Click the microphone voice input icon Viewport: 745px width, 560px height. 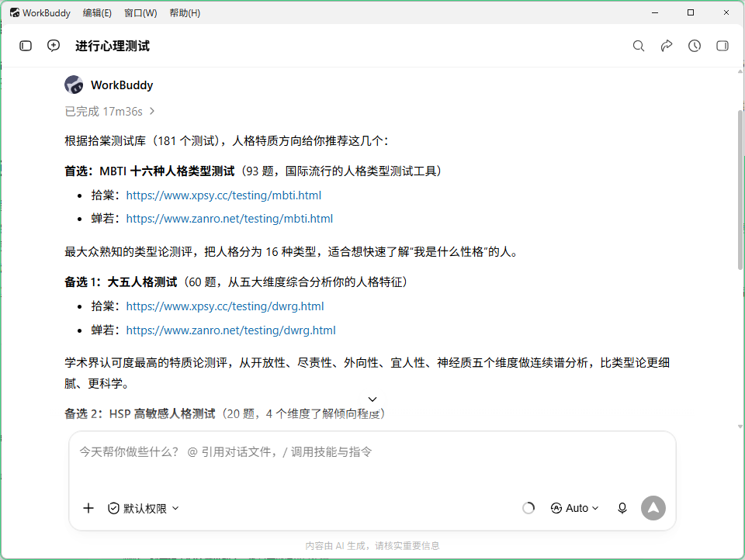(622, 508)
